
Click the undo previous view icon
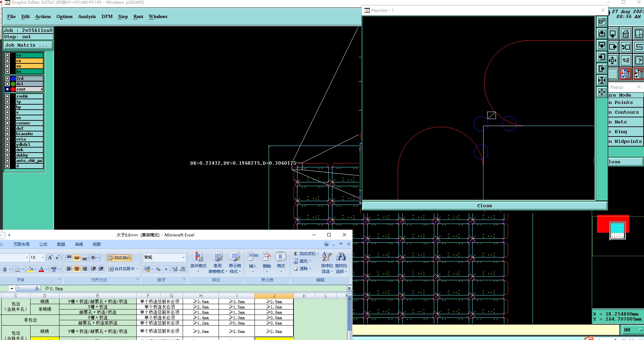[x=626, y=47]
